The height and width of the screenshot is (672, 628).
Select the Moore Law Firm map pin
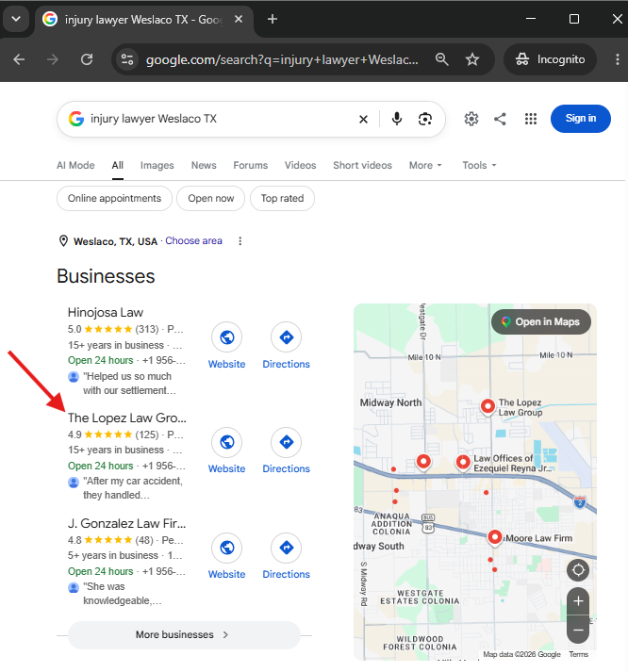click(495, 538)
